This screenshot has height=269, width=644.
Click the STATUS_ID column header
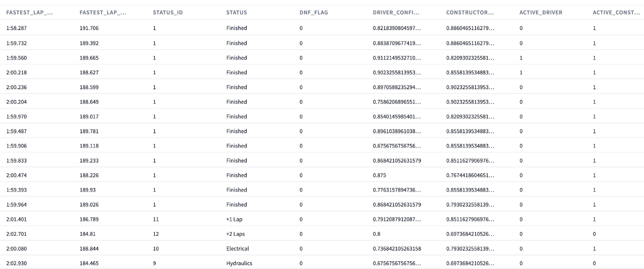click(168, 13)
